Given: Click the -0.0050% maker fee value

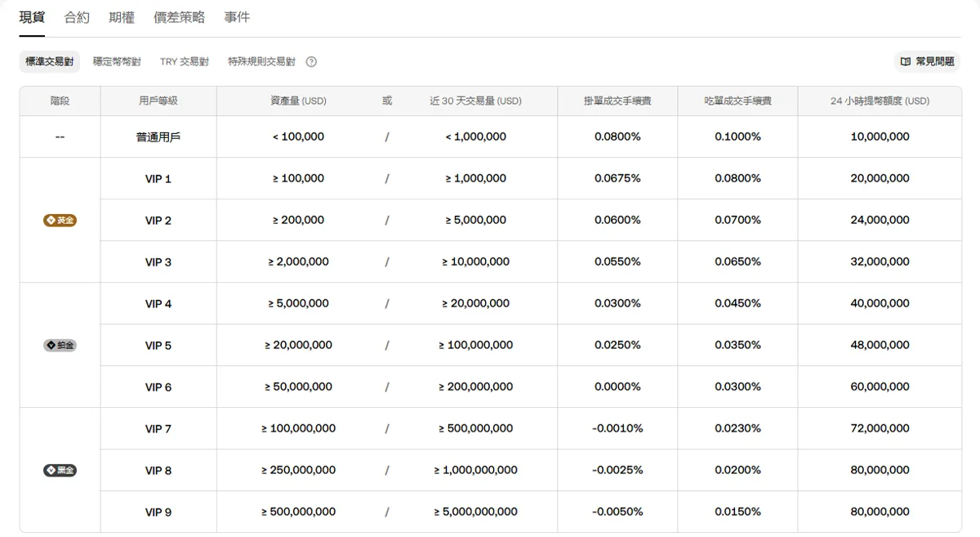Looking at the screenshot, I should tap(617, 512).
